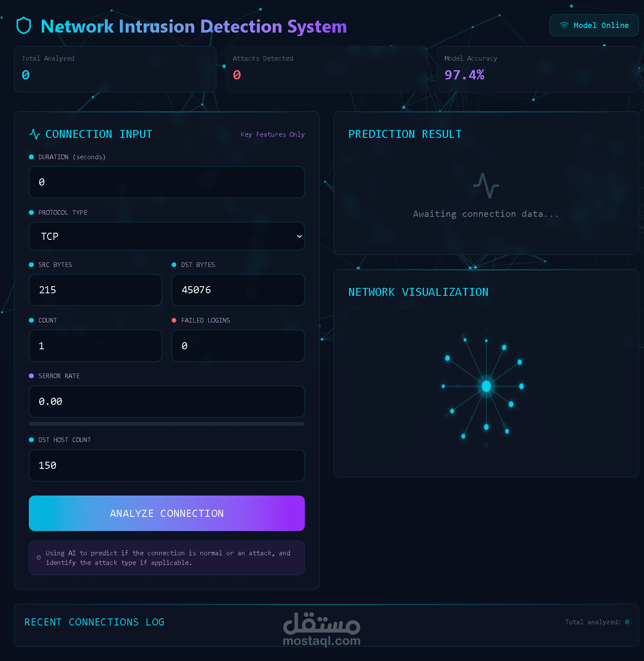This screenshot has height=661, width=644.
Task: Focus the Failed Logins input field
Action: click(238, 346)
